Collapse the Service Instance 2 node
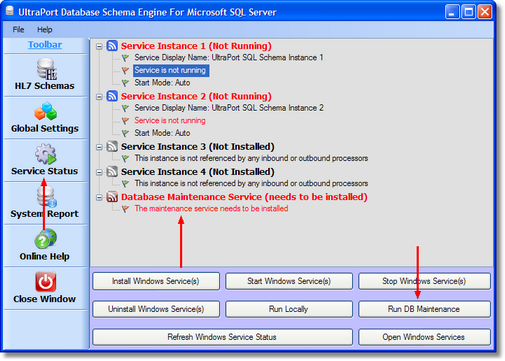The height and width of the screenshot is (361, 505). coord(99,97)
